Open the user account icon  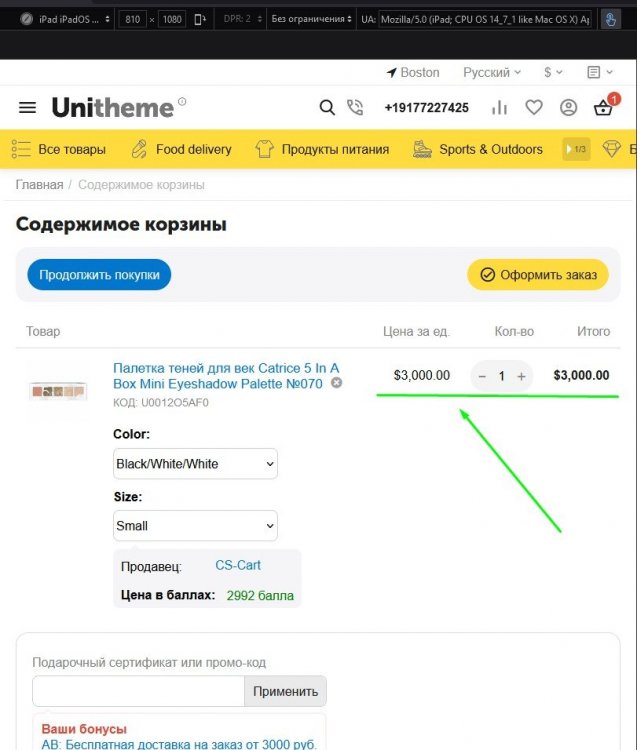pyautogui.click(x=568, y=108)
